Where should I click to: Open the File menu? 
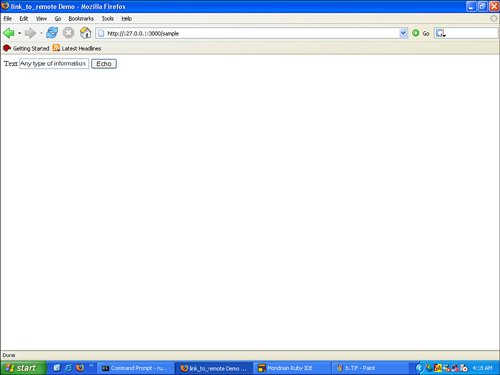pos(8,19)
